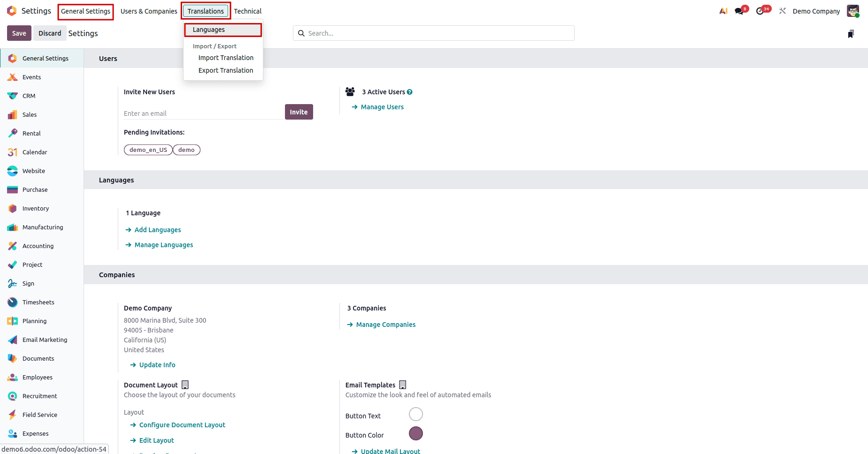Switch to Users & Companies menu
Image resolution: width=868 pixels, height=454 pixels.
coord(148,11)
